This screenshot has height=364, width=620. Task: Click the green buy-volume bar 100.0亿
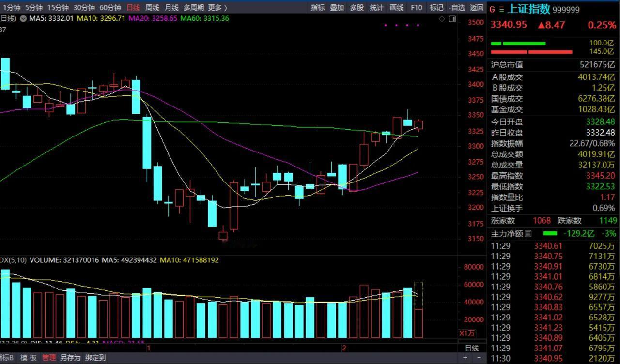coord(518,44)
